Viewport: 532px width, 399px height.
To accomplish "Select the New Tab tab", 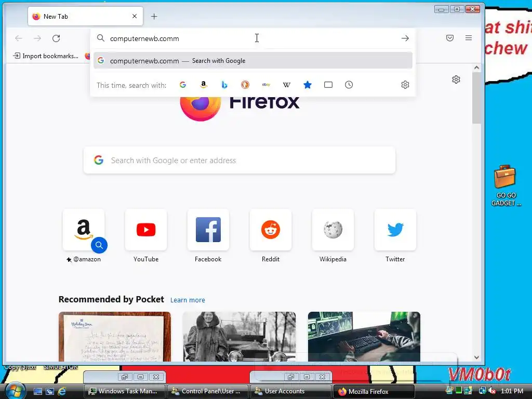I will (85, 16).
